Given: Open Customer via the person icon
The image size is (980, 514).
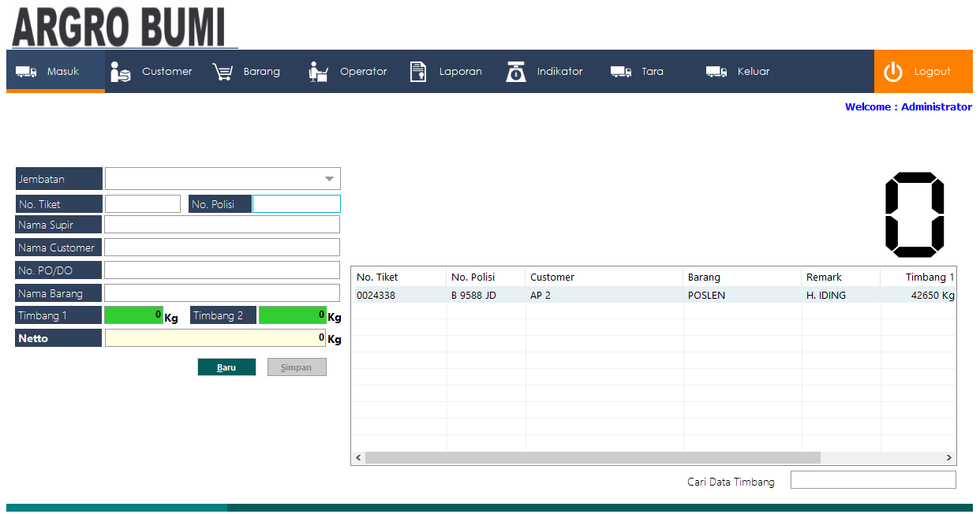Looking at the screenshot, I should tap(120, 72).
